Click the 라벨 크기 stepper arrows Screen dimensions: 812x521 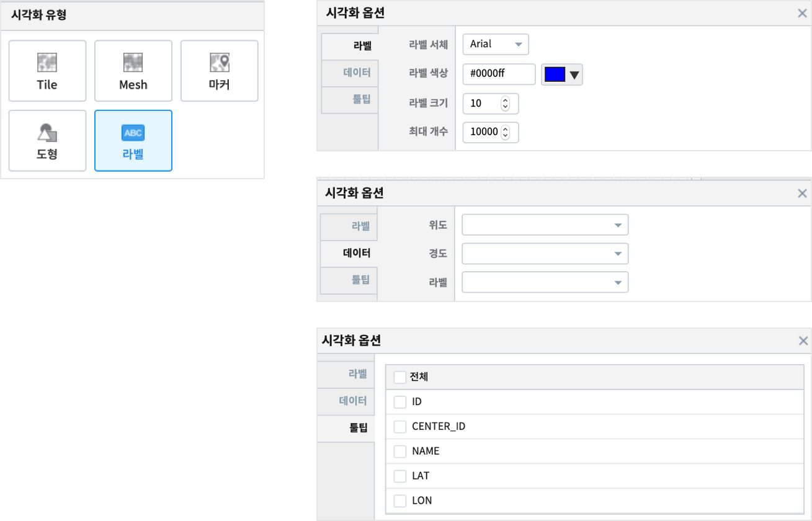click(x=505, y=104)
